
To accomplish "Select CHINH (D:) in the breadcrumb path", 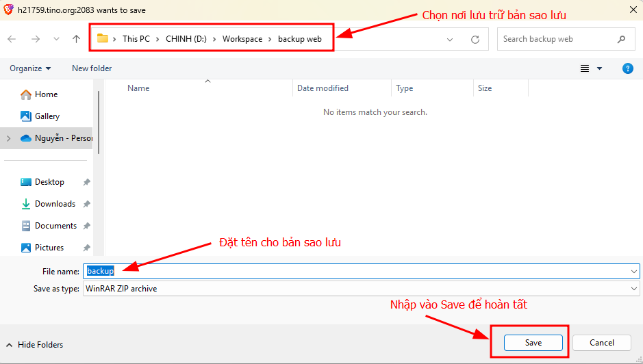I will click(x=186, y=39).
